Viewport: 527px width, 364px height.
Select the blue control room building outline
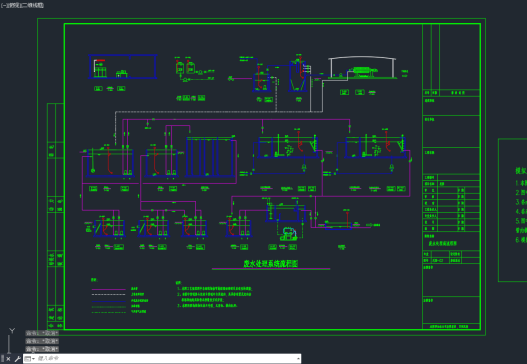tap(123, 67)
